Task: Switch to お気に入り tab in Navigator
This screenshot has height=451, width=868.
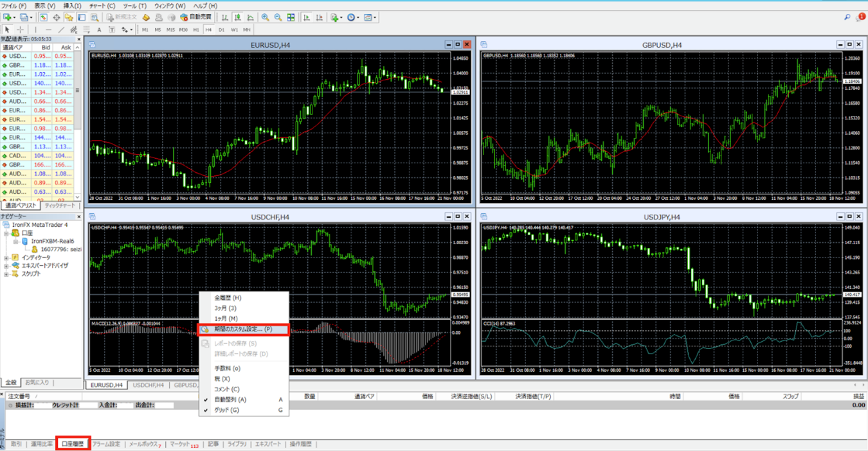Action: click(37, 382)
